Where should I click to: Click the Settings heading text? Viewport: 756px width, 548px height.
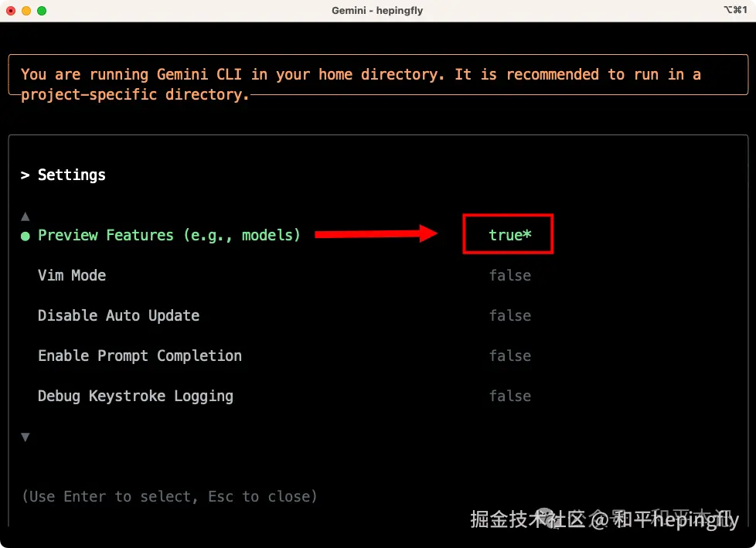[x=72, y=175]
